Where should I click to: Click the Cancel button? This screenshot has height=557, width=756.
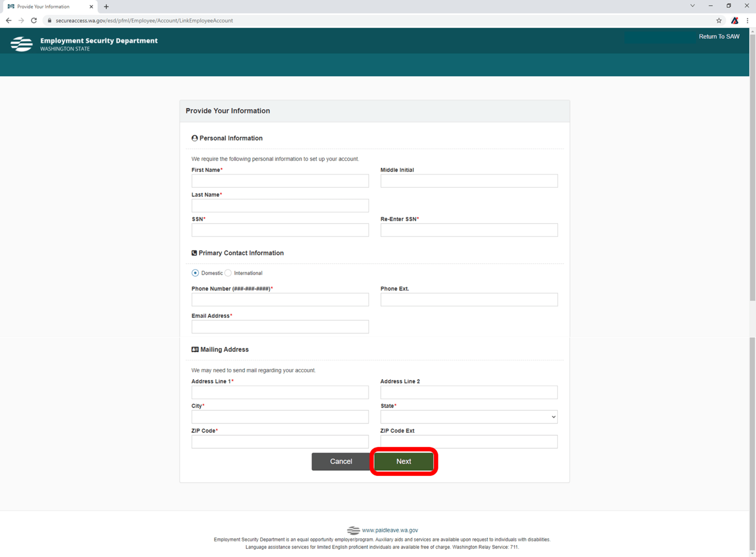tap(340, 462)
